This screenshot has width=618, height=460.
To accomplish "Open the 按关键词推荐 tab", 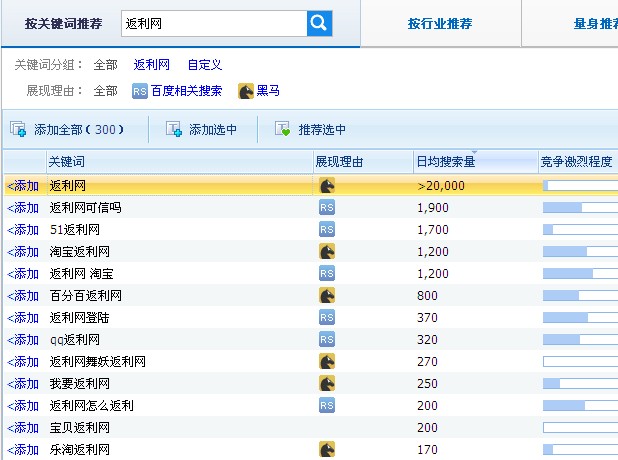I will point(63,23).
